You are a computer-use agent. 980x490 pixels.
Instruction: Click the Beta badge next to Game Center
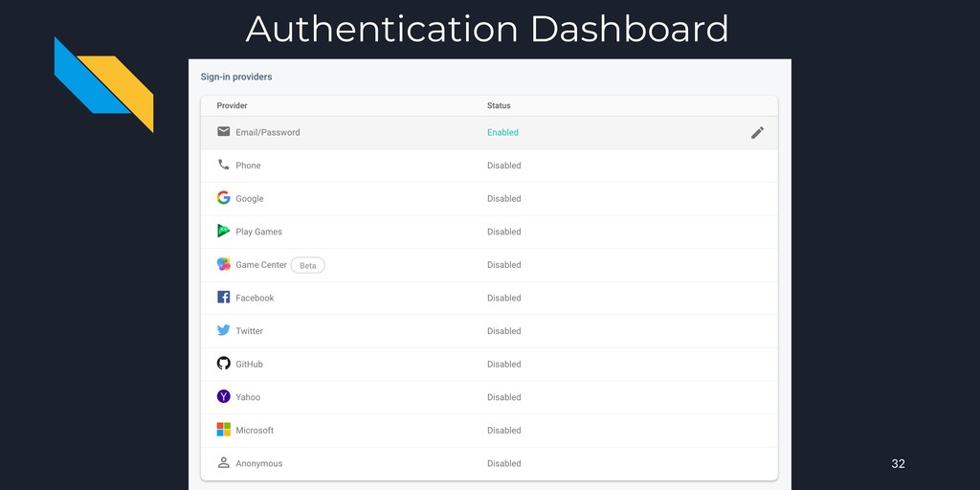307,265
